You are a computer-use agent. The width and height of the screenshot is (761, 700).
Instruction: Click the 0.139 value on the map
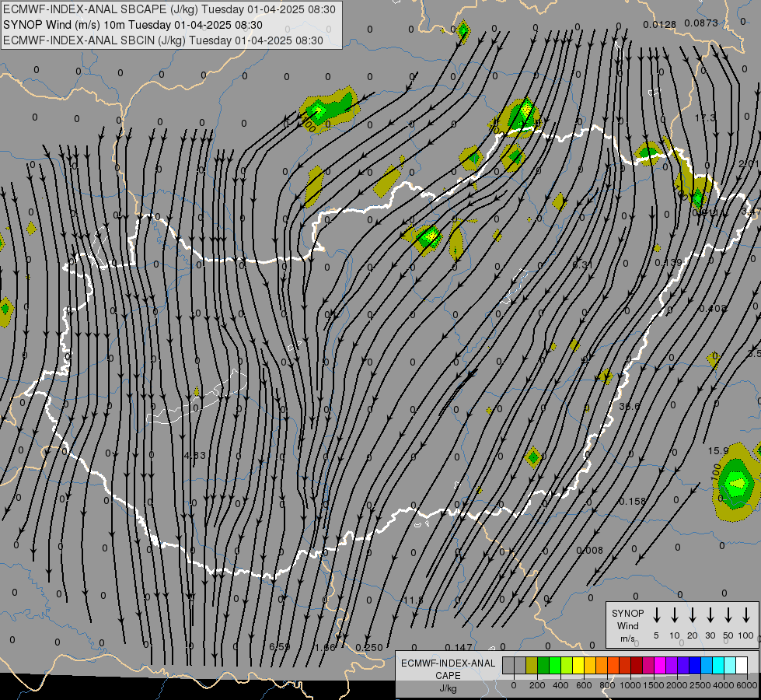(x=668, y=262)
